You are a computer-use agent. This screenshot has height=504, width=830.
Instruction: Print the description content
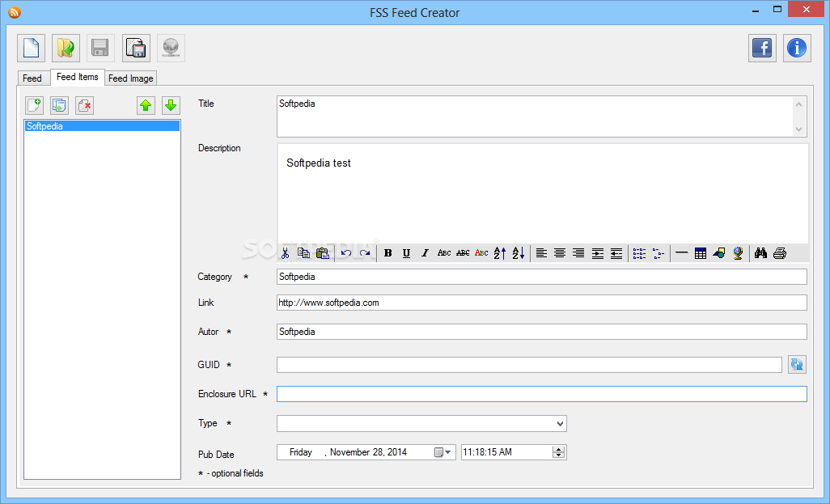(780, 253)
